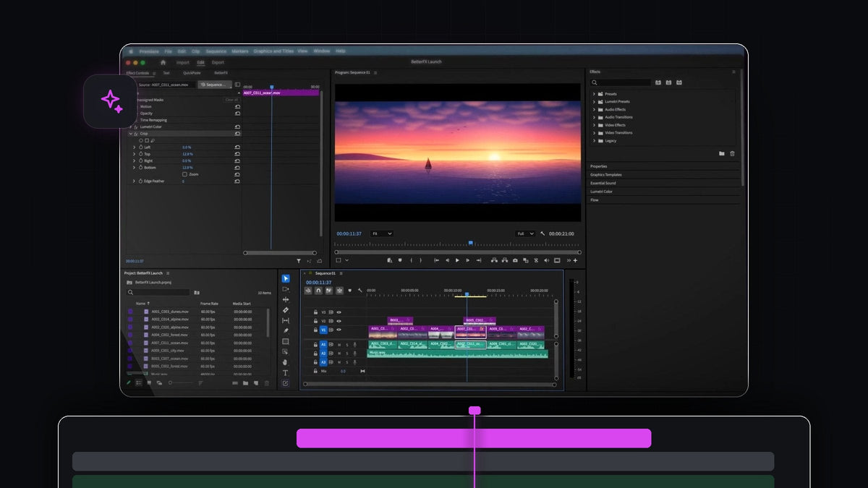Open the Markers menu
This screenshot has width=868, height=488.
[x=240, y=51]
